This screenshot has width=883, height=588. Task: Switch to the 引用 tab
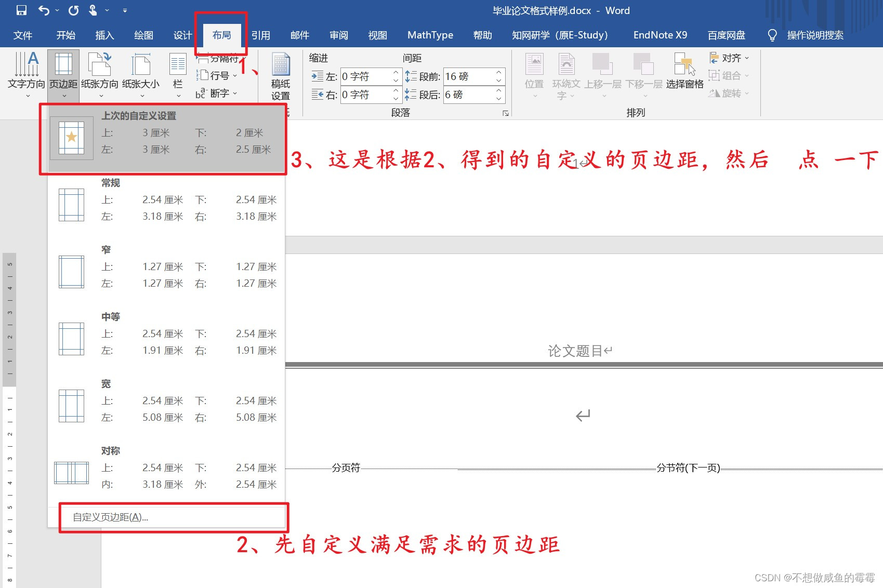point(261,35)
